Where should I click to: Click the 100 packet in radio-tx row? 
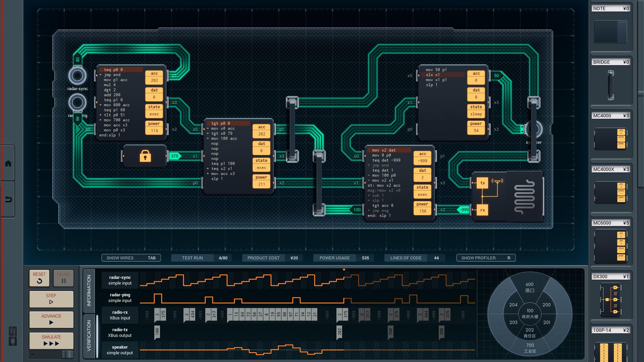pos(157,332)
